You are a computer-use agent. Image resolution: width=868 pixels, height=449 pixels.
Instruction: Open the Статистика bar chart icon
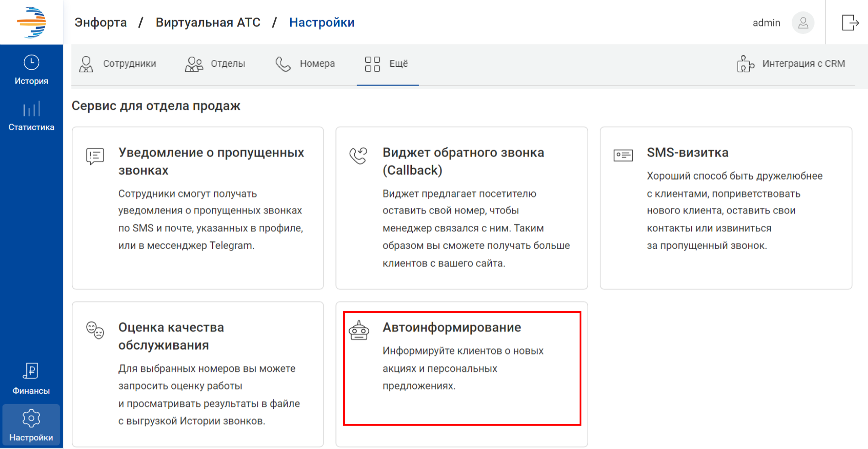pyautogui.click(x=32, y=109)
